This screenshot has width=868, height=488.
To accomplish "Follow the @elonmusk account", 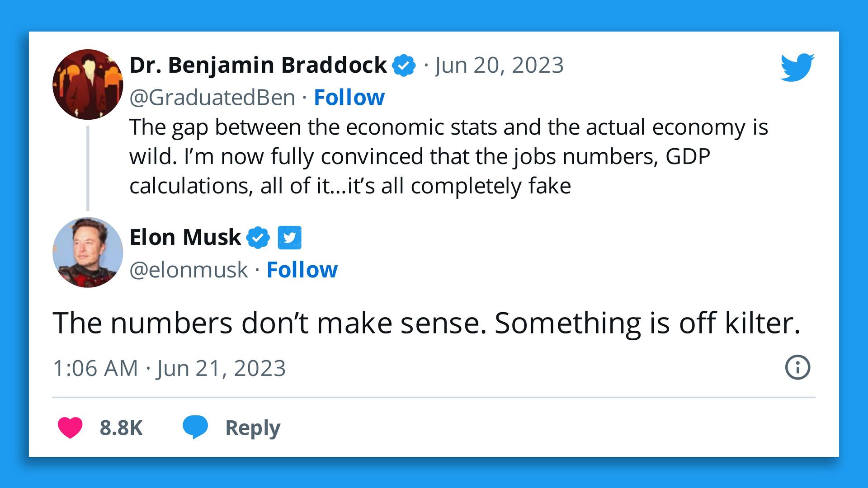I will (x=302, y=270).
